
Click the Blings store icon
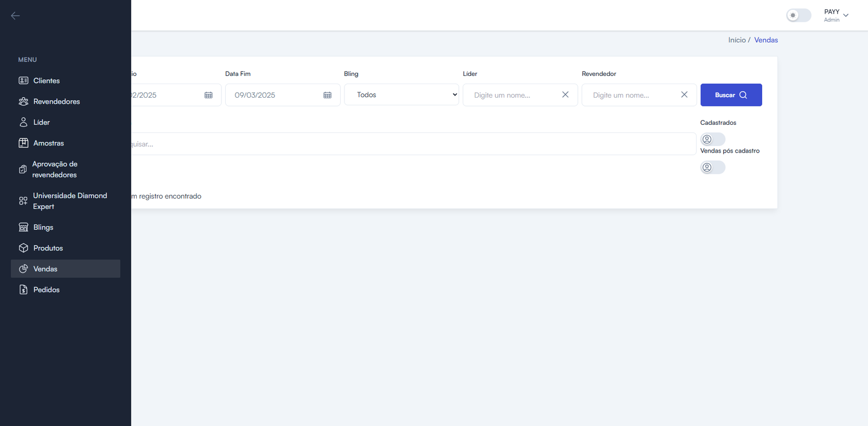coord(23,227)
